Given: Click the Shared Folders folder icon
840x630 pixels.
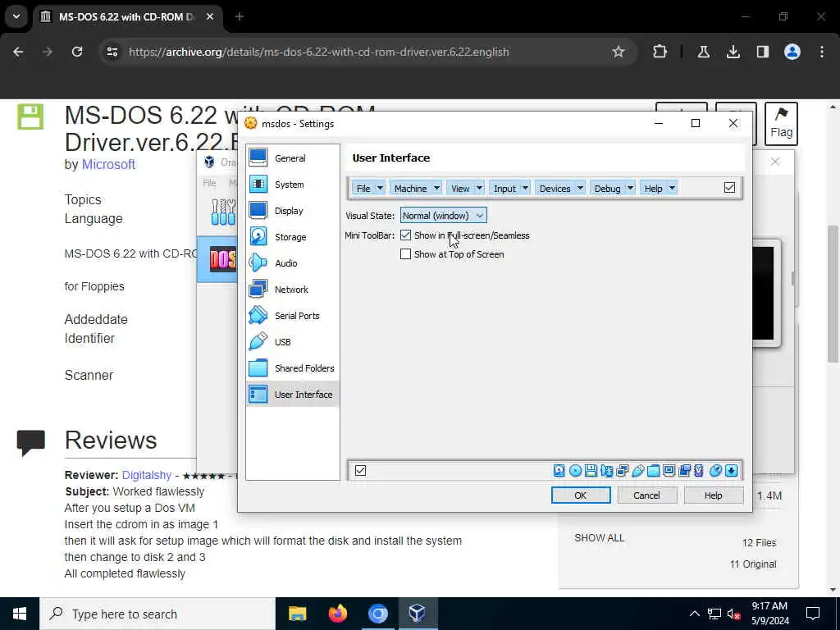Looking at the screenshot, I should (258, 367).
